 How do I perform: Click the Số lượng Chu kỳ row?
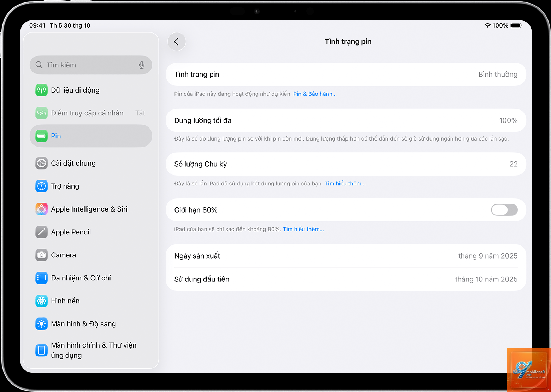click(x=346, y=164)
